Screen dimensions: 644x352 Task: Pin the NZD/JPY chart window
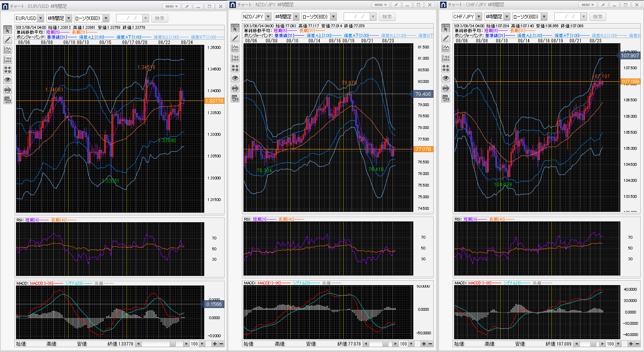(396, 5)
